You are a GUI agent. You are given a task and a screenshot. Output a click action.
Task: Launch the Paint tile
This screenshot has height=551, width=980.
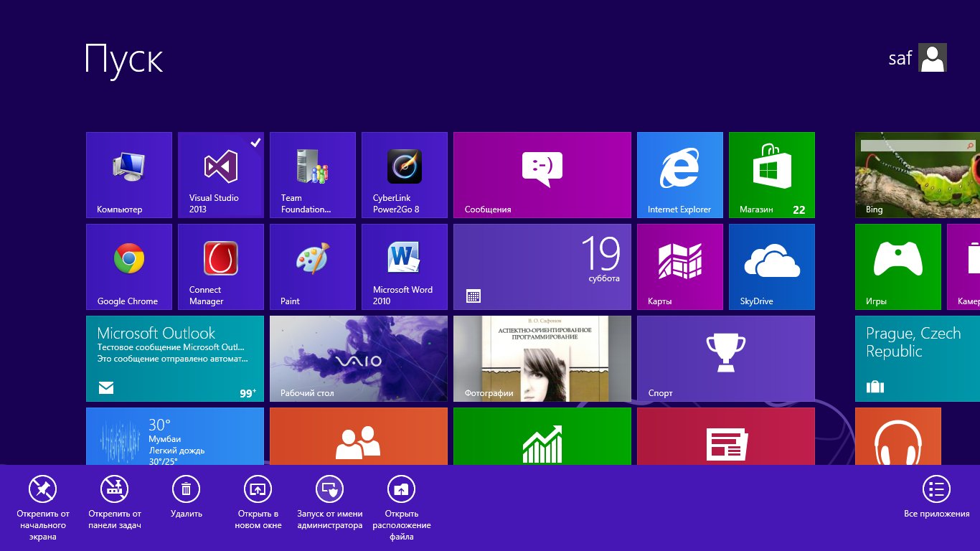(313, 267)
